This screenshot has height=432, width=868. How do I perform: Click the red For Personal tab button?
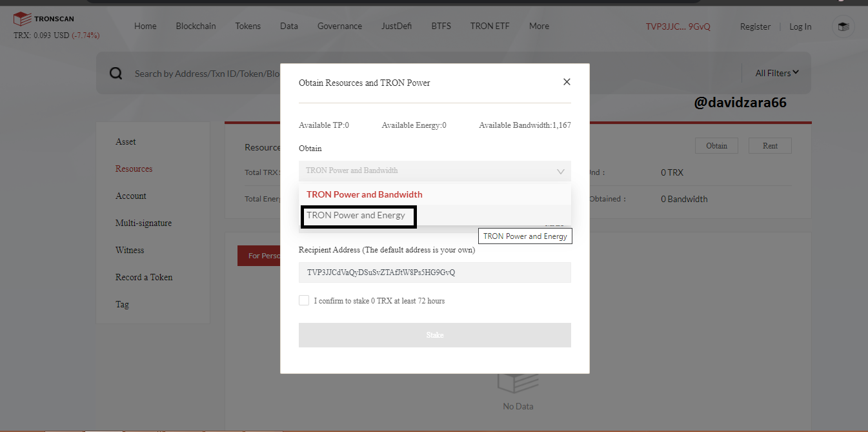click(x=259, y=256)
